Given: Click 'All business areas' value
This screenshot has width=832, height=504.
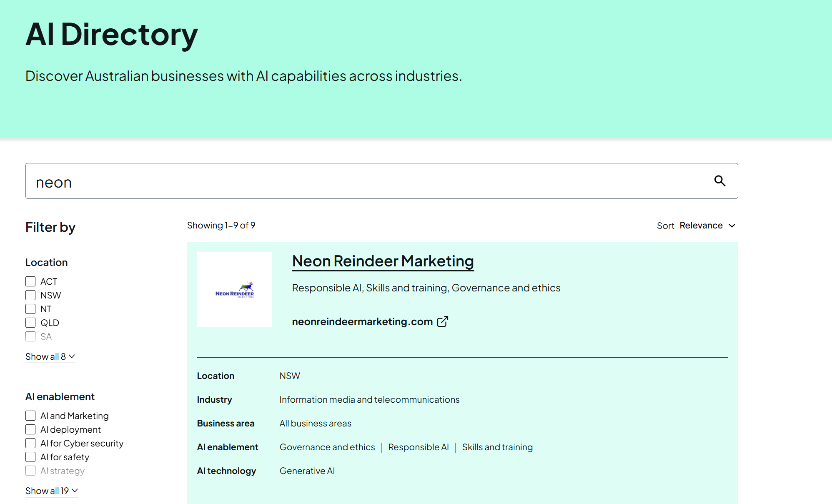Looking at the screenshot, I should (x=316, y=424).
